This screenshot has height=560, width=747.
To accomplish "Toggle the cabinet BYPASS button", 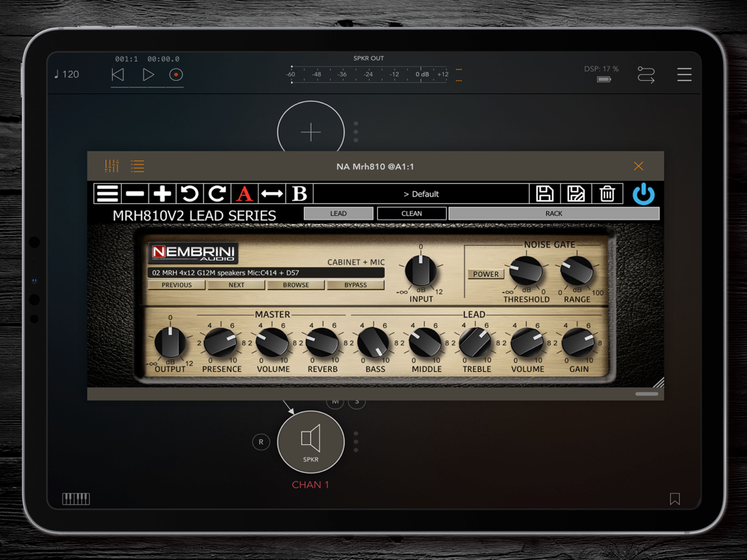I will coord(356,284).
